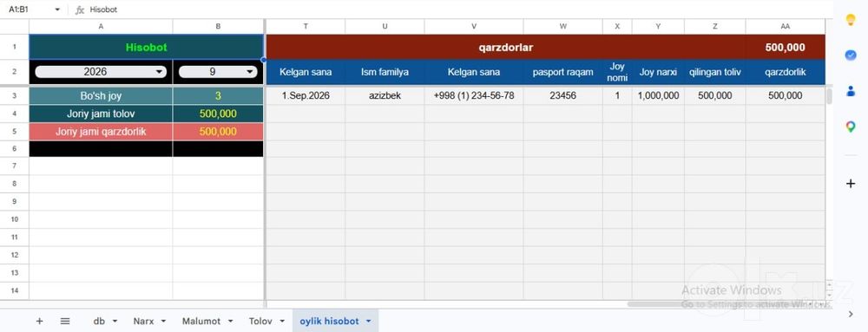868x332 pixels.
Task: Select column B header
Action: [x=218, y=26]
